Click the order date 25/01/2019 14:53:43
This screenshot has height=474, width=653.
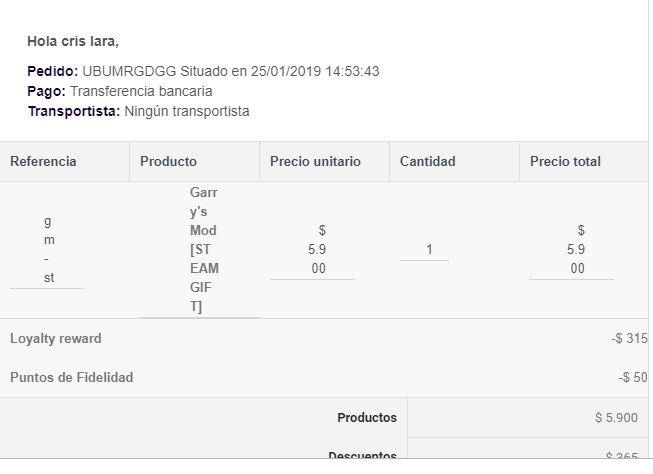(317, 71)
